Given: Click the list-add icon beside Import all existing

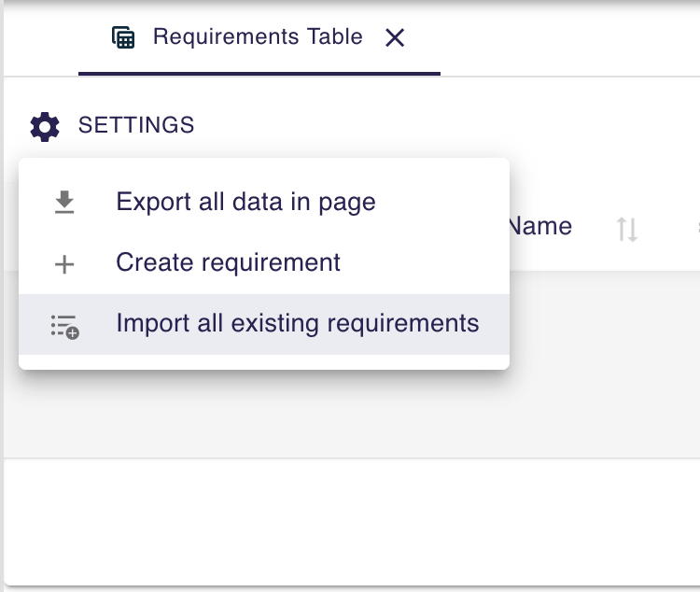Looking at the screenshot, I should click(x=64, y=326).
